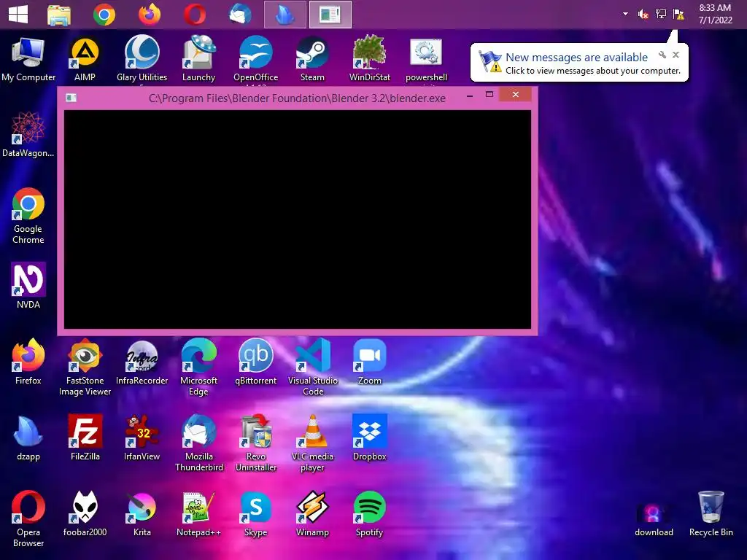
Task: Select the FileZilla desktop shortcut
Action: (x=85, y=437)
